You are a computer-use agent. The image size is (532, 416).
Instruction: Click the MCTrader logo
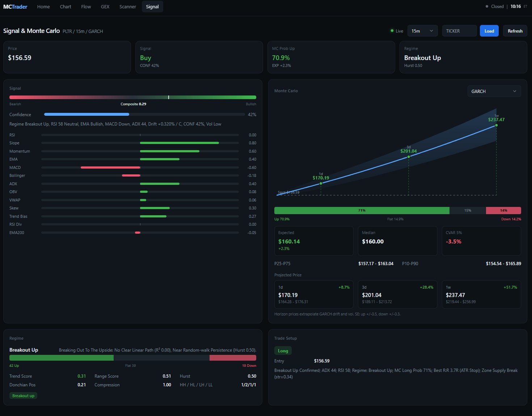(15, 7)
